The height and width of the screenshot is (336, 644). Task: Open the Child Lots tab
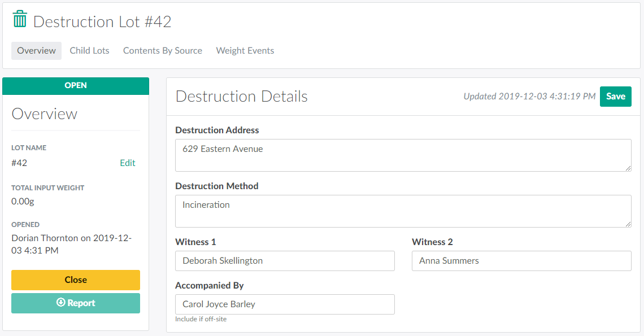89,50
